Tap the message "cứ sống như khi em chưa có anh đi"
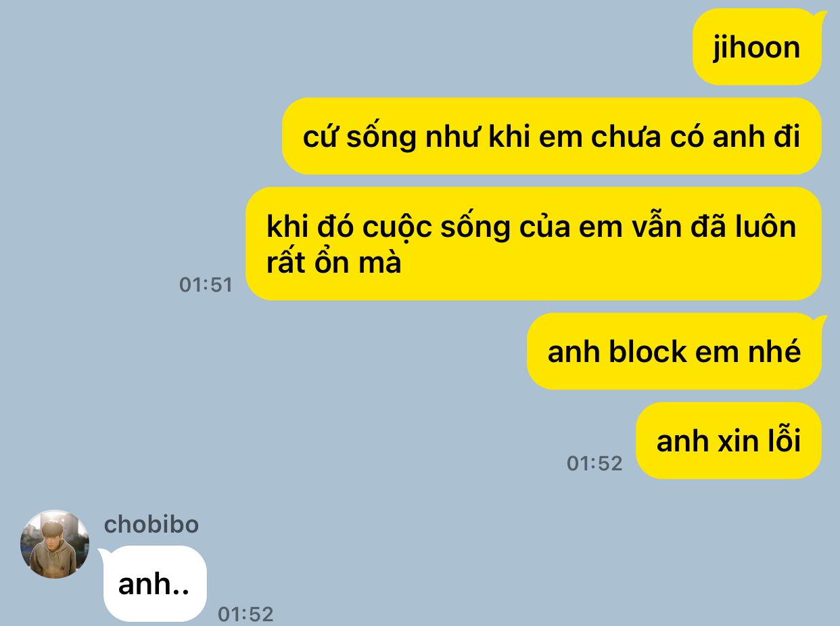The height and width of the screenshot is (626, 840). coord(551,136)
